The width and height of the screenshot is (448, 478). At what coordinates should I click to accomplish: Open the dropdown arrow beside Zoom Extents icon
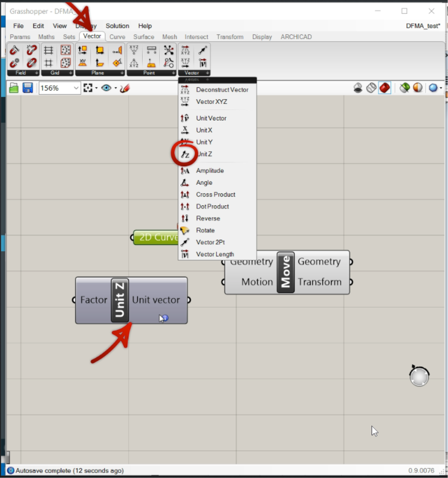click(96, 88)
